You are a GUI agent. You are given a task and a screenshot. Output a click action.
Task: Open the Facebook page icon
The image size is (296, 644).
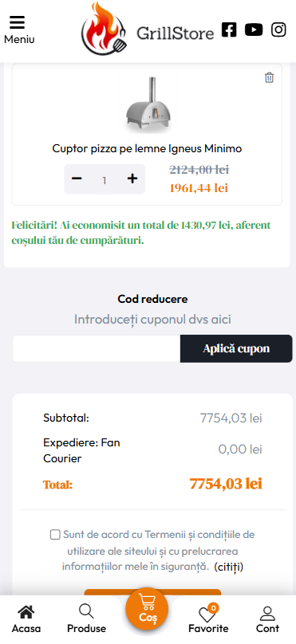(229, 29)
